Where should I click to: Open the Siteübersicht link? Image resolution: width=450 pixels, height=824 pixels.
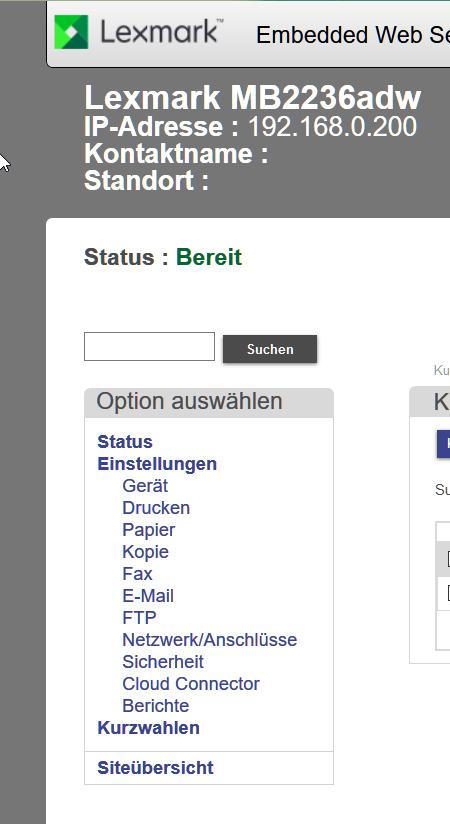pyautogui.click(x=156, y=768)
